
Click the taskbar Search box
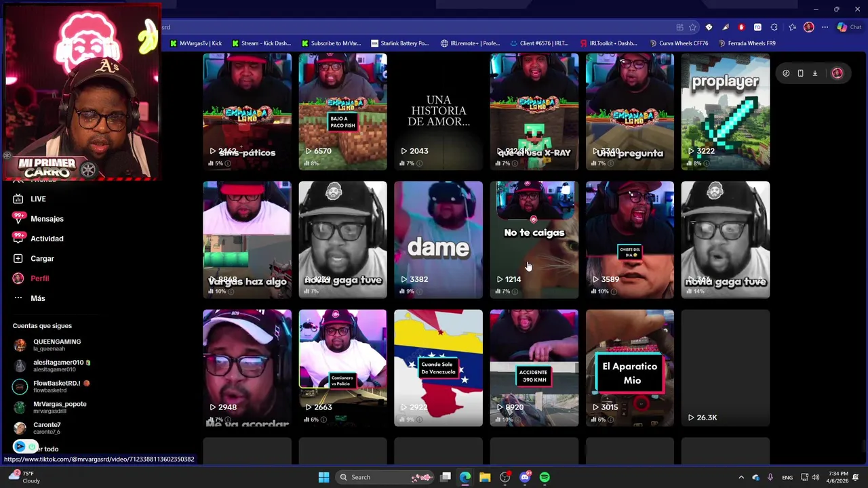(x=385, y=477)
